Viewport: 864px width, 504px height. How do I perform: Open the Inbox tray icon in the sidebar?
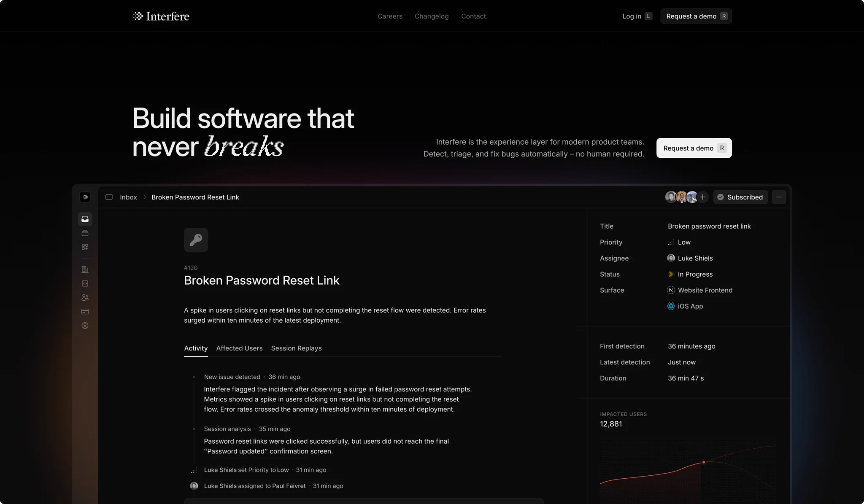click(85, 219)
